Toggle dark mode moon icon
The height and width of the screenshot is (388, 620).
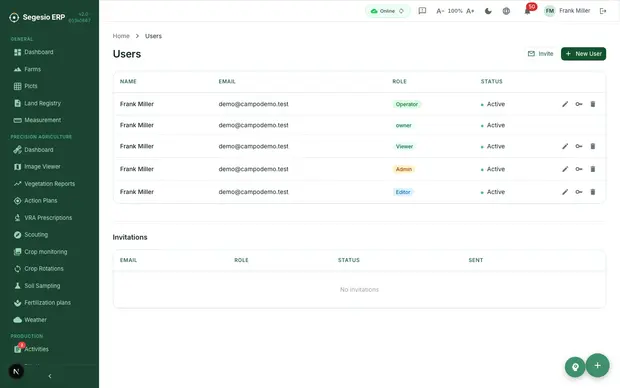(488, 11)
